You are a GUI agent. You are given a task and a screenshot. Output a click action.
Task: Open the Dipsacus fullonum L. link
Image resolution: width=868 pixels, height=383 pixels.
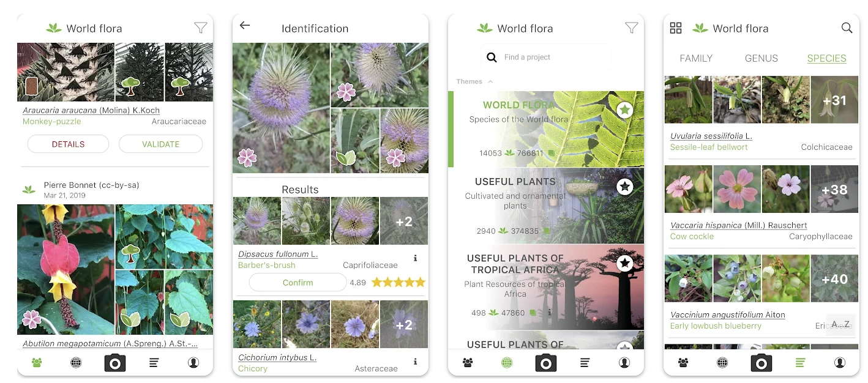(x=278, y=254)
